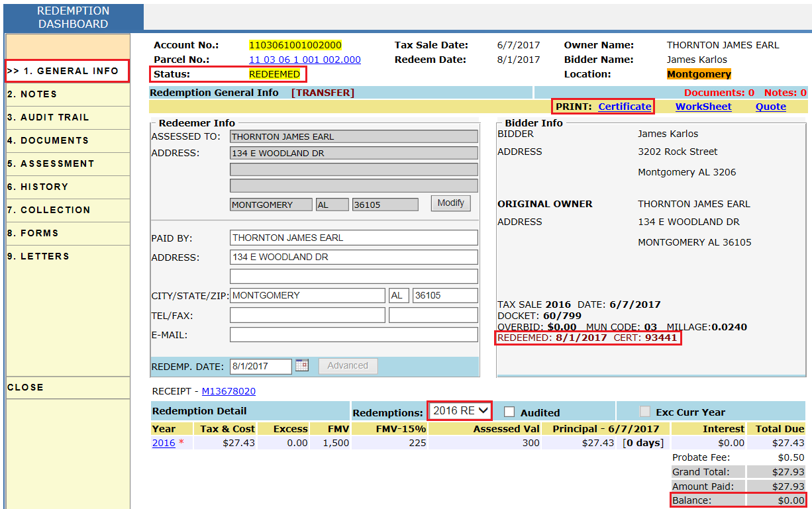View the History section
This screenshot has height=509, width=812.
point(38,187)
